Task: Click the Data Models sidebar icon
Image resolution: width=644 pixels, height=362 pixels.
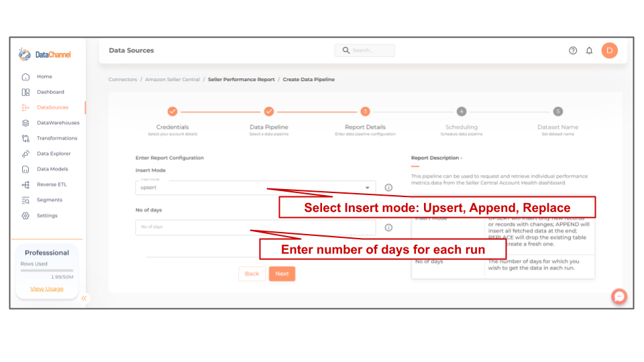Action: pos(25,169)
